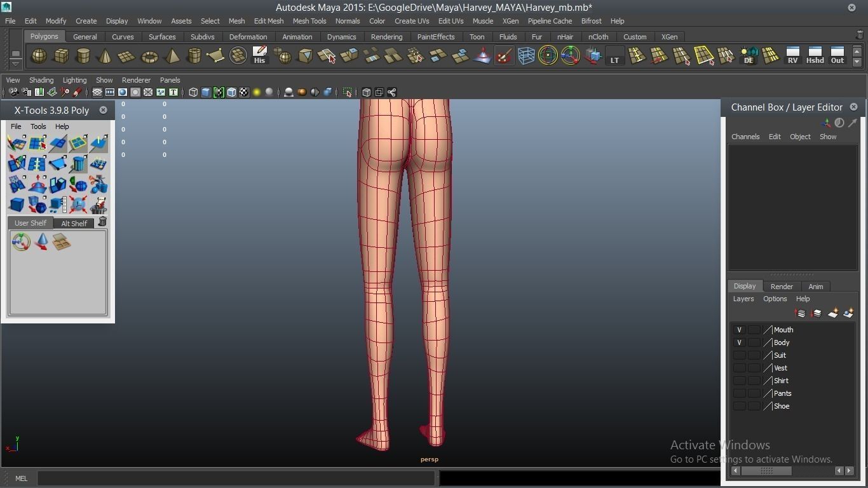Create a polygon torus from the shelf
This screenshot has height=488, width=868.
149,56
